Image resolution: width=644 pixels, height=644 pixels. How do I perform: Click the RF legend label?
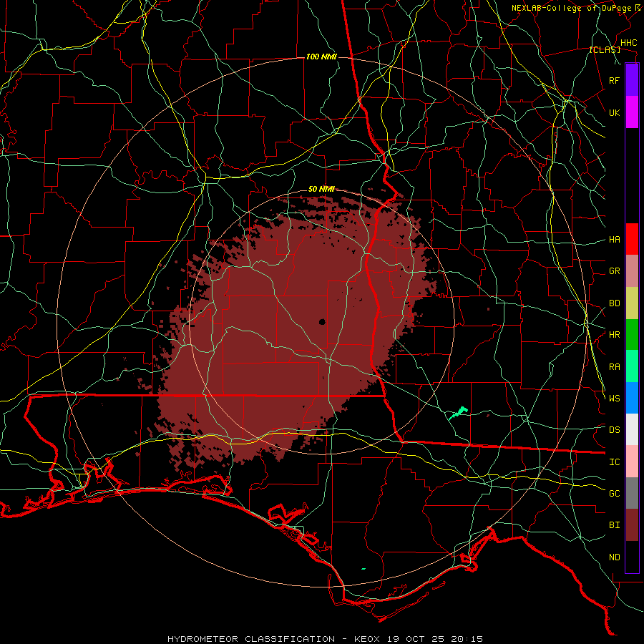tap(615, 80)
